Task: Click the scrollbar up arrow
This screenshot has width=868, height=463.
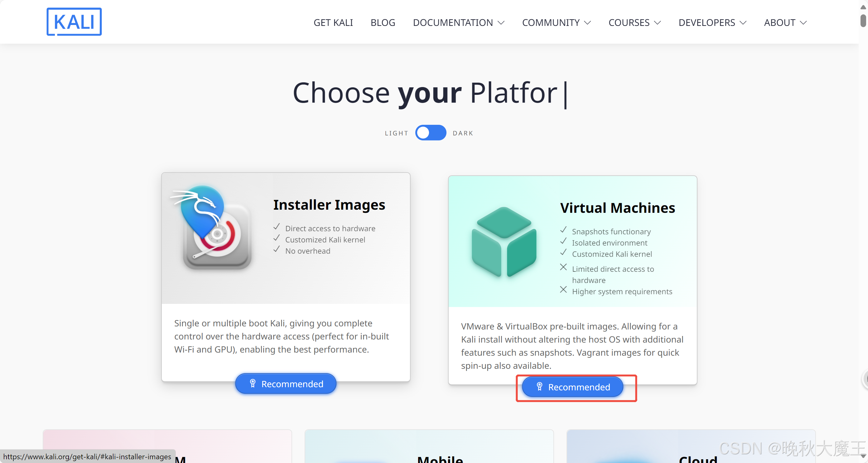Action: click(x=863, y=7)
